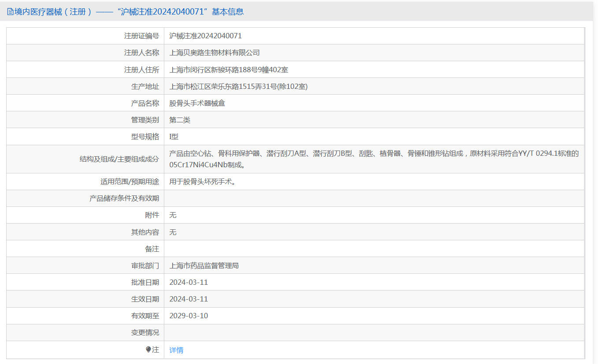Click the 其他内容 label
Screen dimensions: 603x364
point(145,232)
